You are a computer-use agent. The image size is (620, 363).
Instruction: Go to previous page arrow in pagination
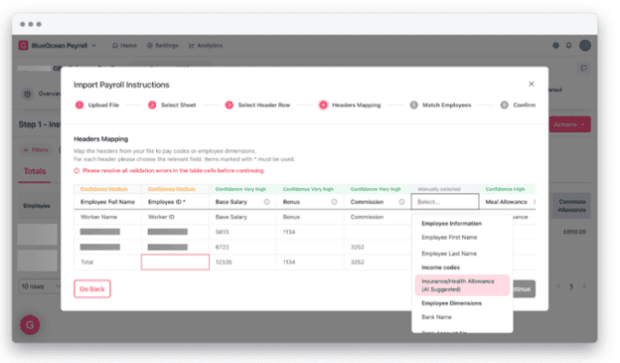pyautogui.click(x=558, y=286)
